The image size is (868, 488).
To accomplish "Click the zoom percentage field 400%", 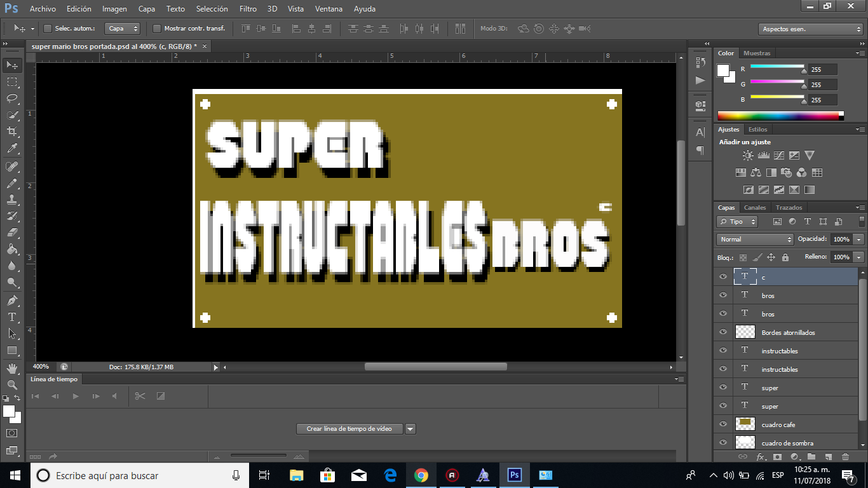I will pos(41,367).
